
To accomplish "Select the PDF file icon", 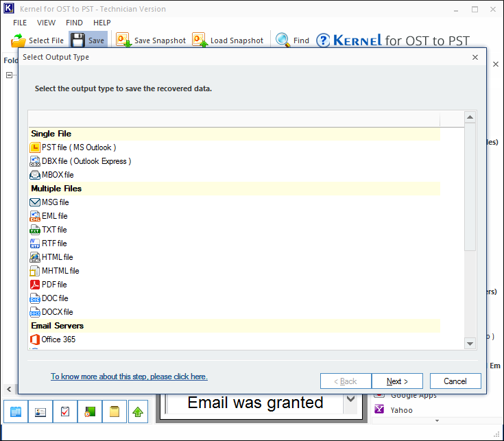I will [35, 285].
